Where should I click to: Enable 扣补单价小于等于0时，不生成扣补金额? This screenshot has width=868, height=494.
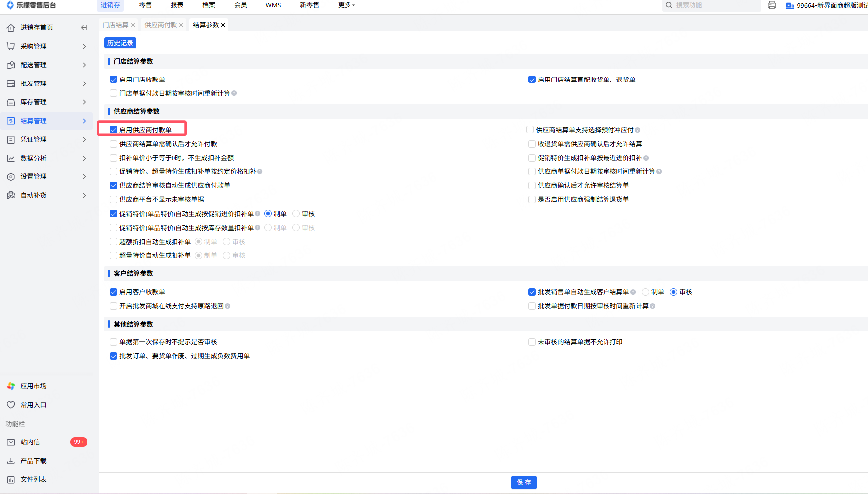[113, 158]
